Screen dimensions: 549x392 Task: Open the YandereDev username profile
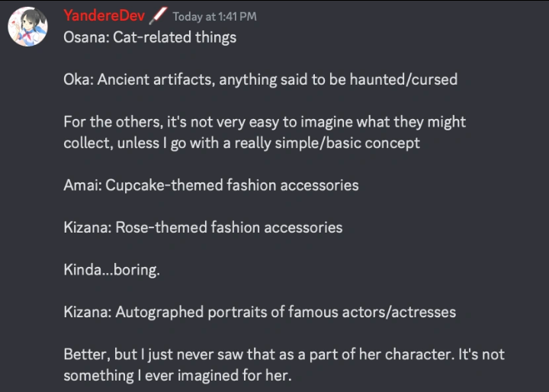(x=104, y=16)
